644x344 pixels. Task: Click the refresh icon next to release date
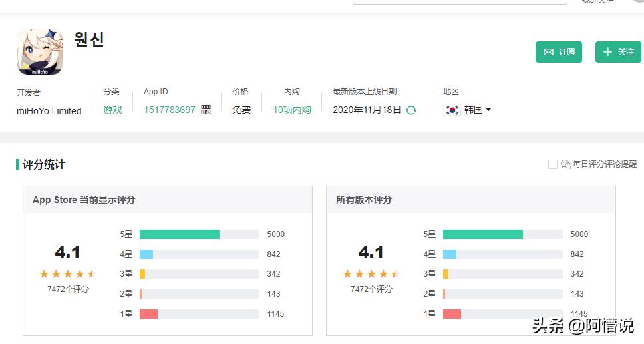410,110
